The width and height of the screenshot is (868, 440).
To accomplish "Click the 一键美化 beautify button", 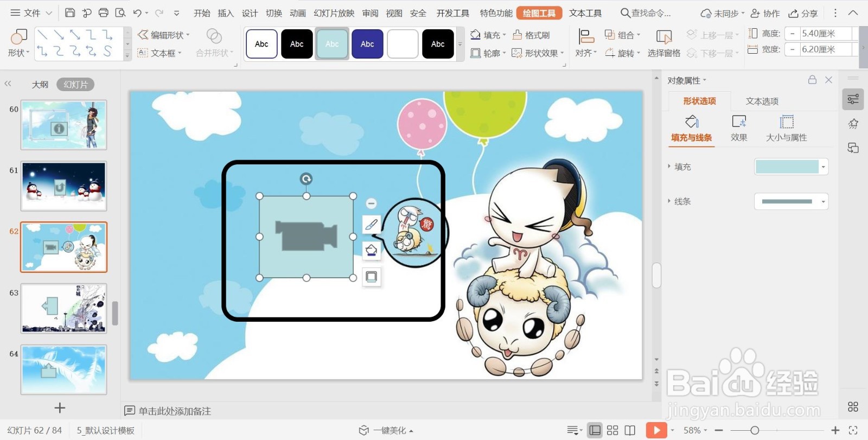I will point(386,430).
